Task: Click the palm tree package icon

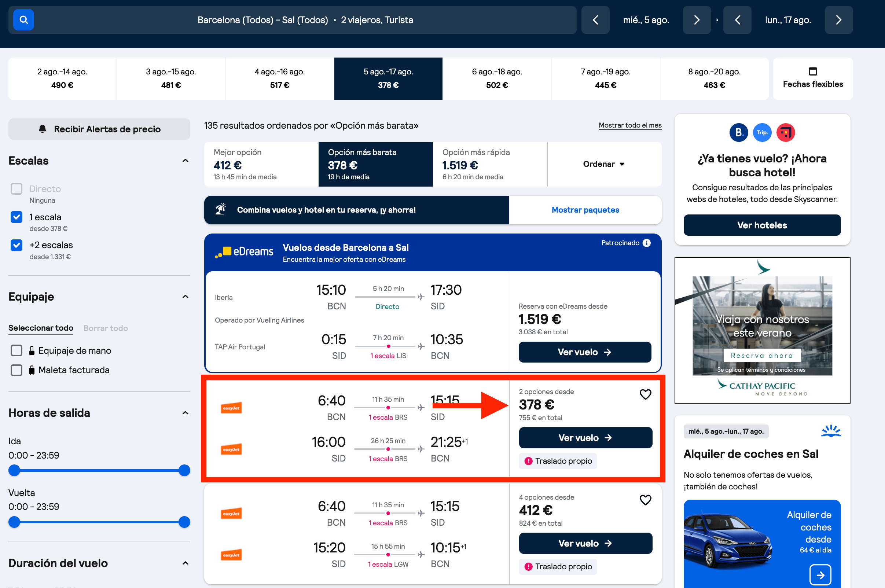Action: [220, 209]
